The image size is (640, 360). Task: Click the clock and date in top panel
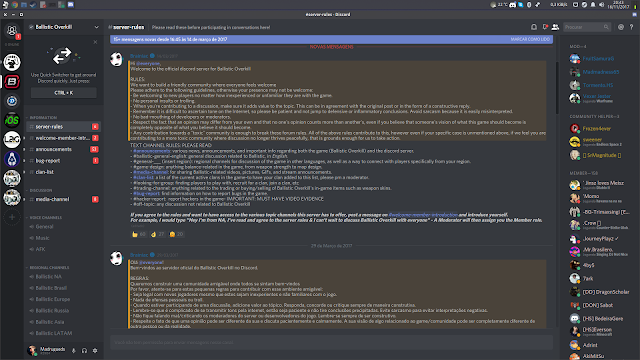click(x=618, y=4)
